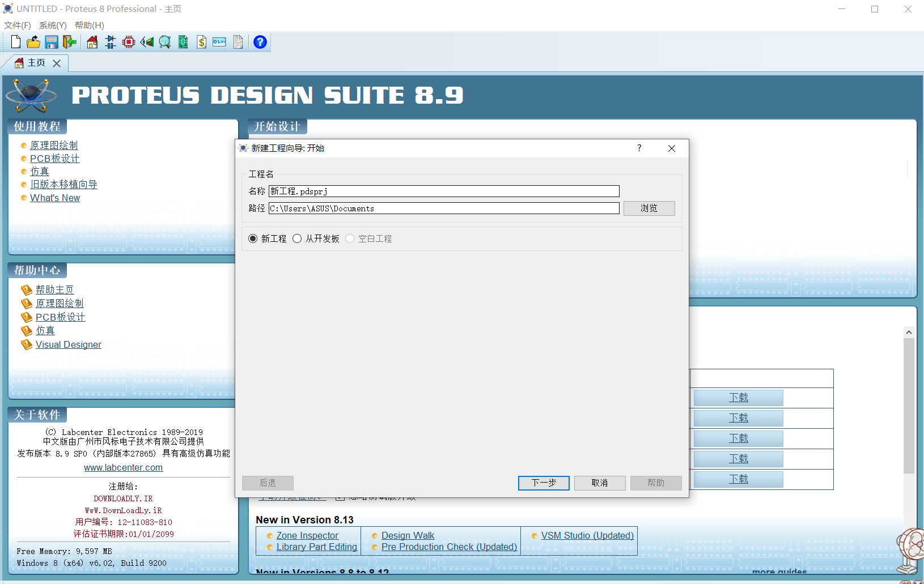Click the Proteus atom logo in banner
The width and height of the screenshot is (924, 584).
point(31,95)
